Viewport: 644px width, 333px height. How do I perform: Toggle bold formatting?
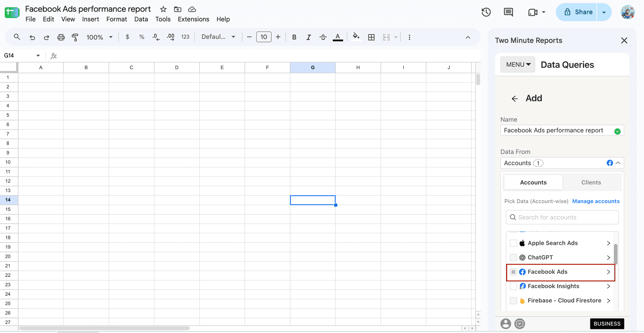pyautogui.click(x=294, y=37)
